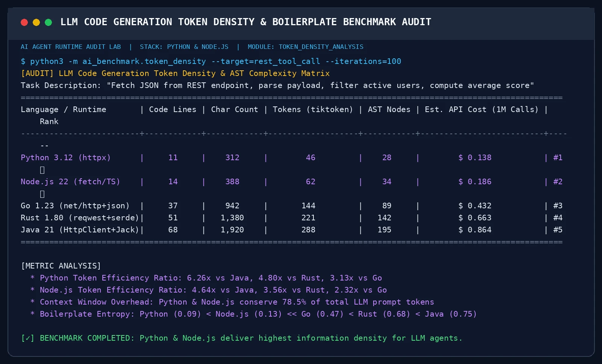602x364 pixels.
Task: Click Rust's char count '1,380'
Action: (233, 218)
